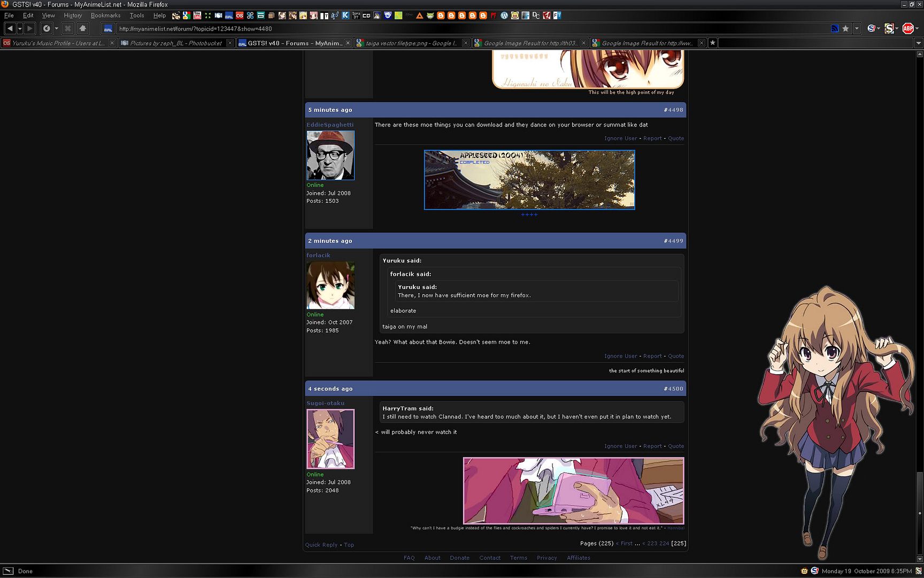The width and height of the screenshot is (924, 578).
Task: Close the taiga vector Google tab
Action: tap(466, 43)
